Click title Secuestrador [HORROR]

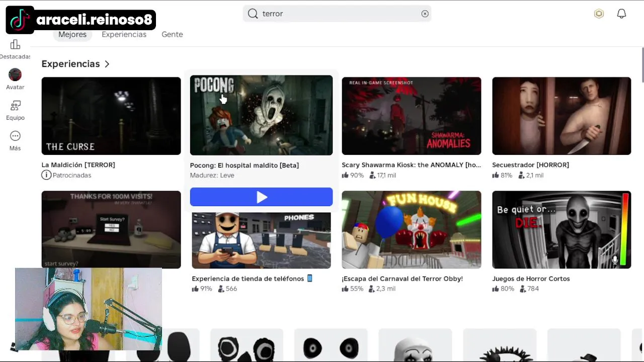coord(530,165)
